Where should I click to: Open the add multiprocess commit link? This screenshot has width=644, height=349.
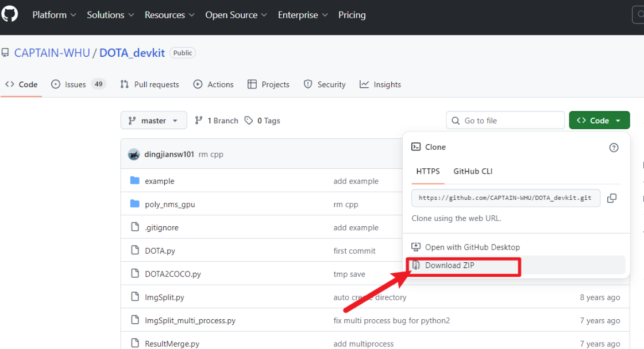point(364,344)
